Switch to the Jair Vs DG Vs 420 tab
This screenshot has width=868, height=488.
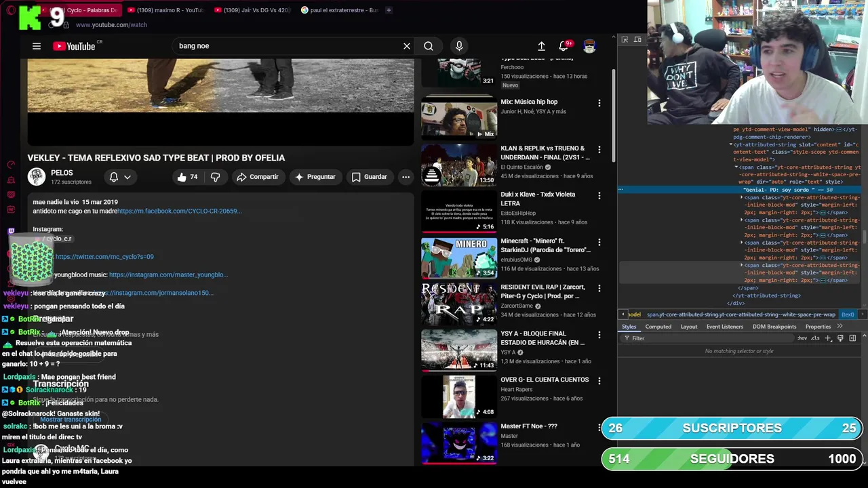[x=252, y=10]
